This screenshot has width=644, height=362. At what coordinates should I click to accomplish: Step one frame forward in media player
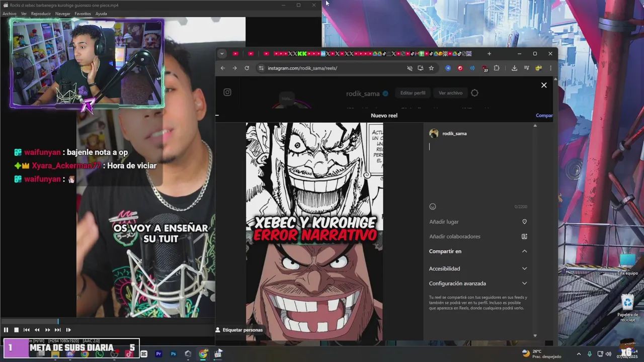[x=68, y=330]
